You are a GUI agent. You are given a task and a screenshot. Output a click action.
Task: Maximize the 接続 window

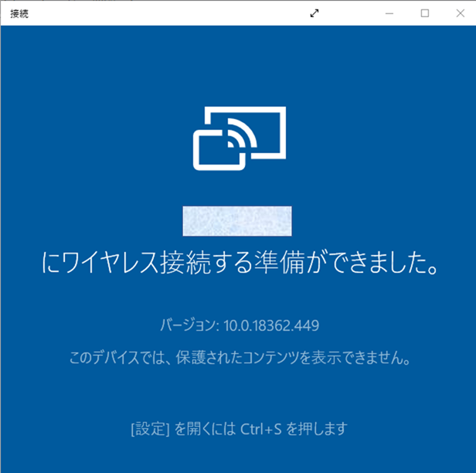pos(425,13)
